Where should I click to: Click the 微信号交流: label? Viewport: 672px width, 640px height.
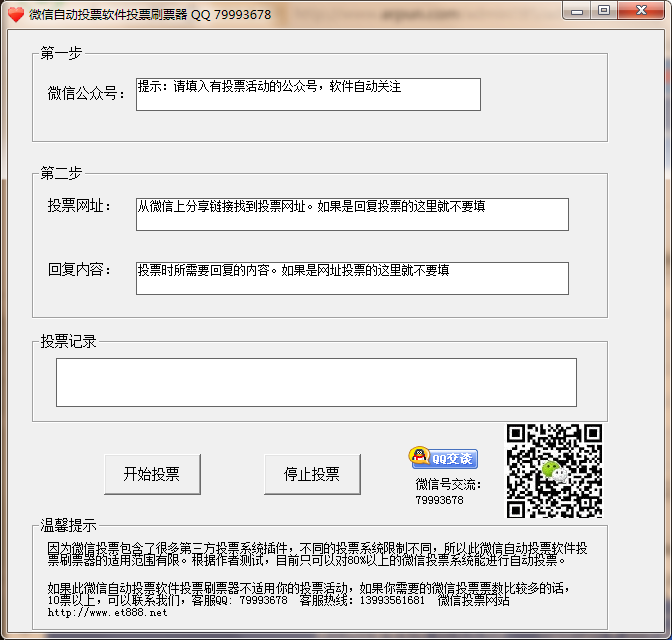click(448, 484)
